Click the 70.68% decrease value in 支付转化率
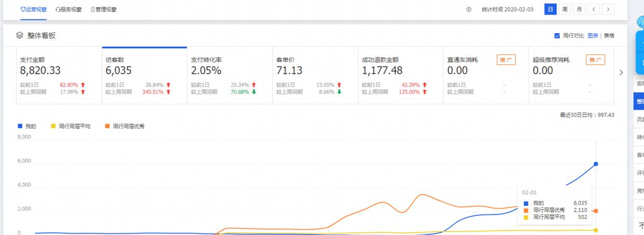Image resolution: width=644 pixels, height=235 pixels. [x=239, y=92]
